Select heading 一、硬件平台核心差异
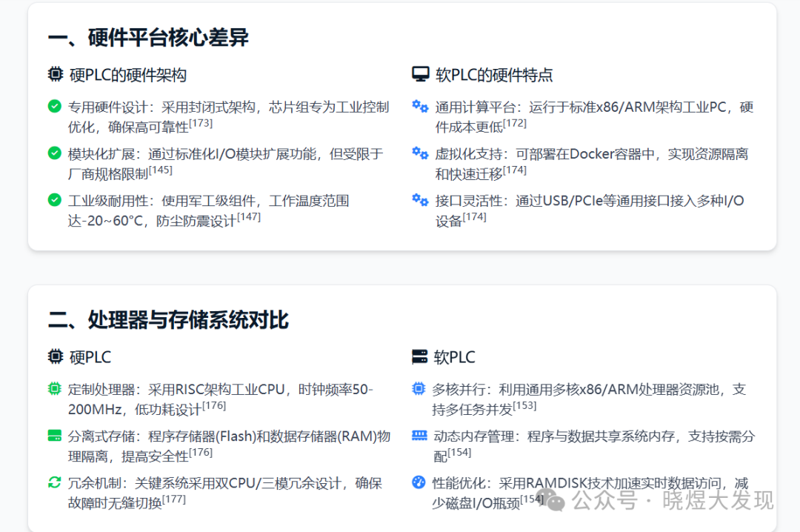The image size is (800, 532). [x=148, y=38]
